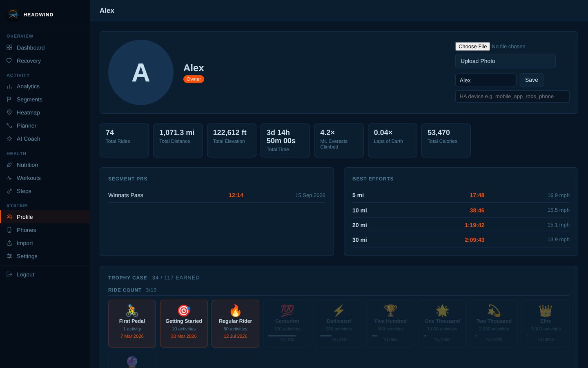Click the Dedicated lightning bolt icon
Screen dimensions: 588x368
point(339,311)
